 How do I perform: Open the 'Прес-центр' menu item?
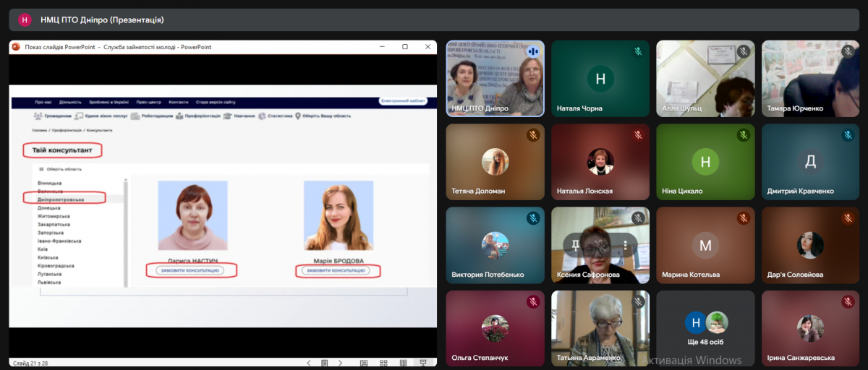(148, 102)
